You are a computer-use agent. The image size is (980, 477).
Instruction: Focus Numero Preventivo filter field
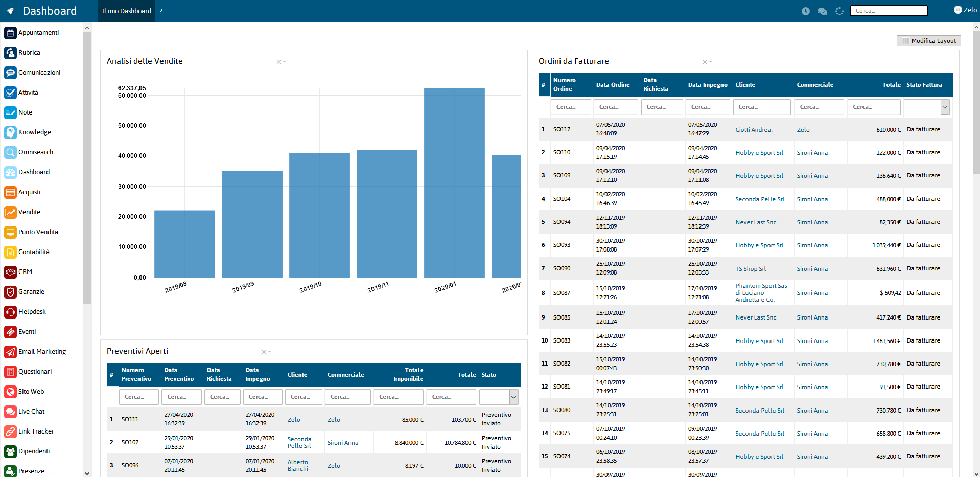point(139,397)
